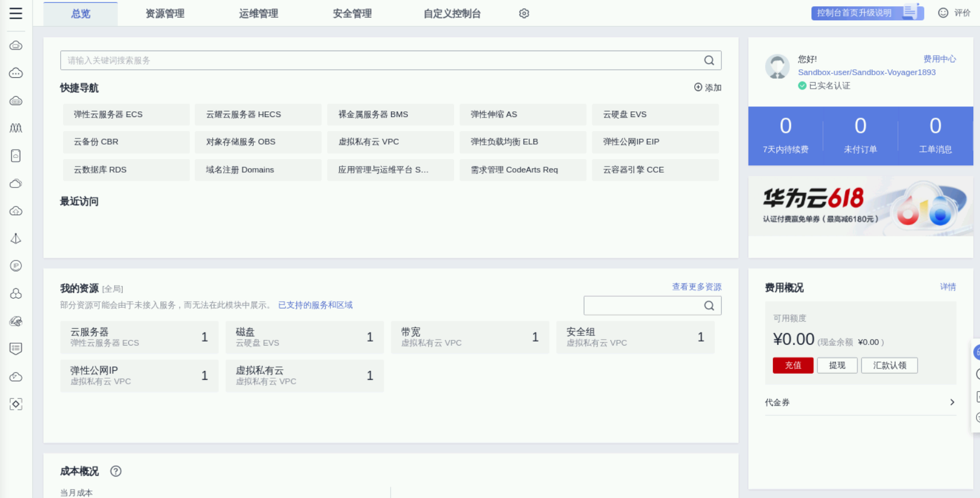Screen dimensions: 980x498
Task: Click the red 充值 button
Action: click(x=793, y=365)
